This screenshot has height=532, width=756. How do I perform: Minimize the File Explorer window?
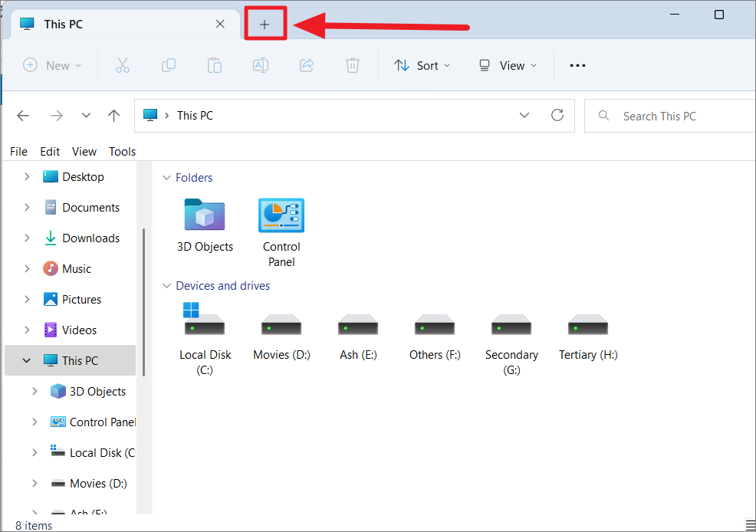pyautogui.click(x=675, y=15)
